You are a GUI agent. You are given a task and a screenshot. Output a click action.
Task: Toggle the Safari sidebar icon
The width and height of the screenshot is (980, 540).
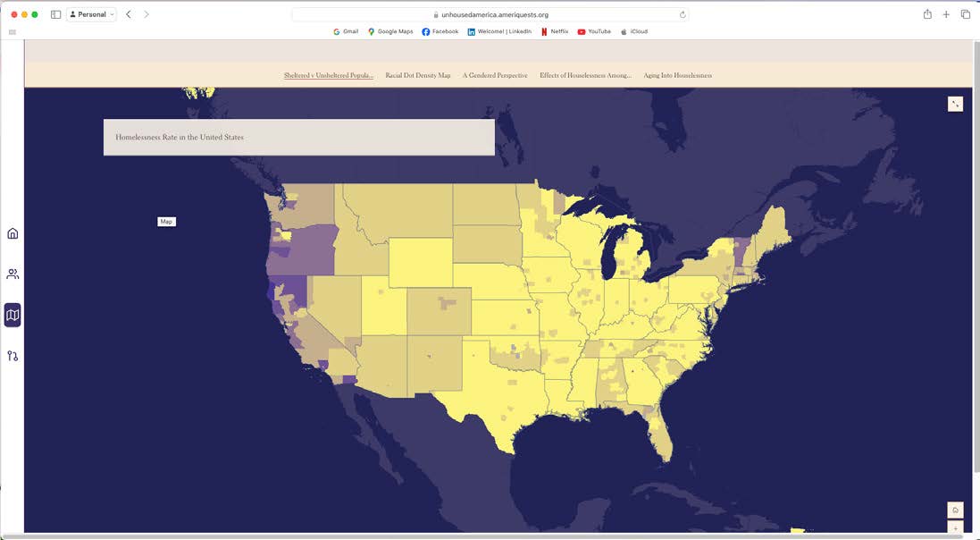coord(55,14)
